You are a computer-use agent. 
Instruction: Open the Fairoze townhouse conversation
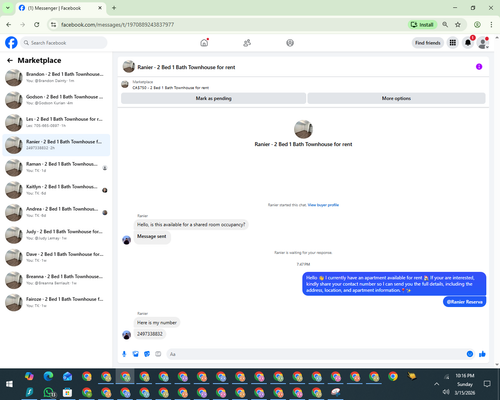pos(56,302)
